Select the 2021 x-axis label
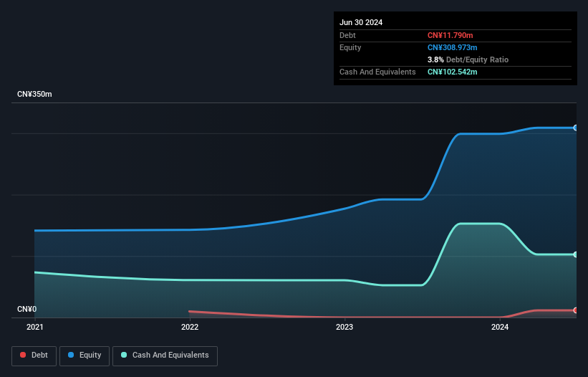This screenshot has width=588, height=377. coord(35,327)
